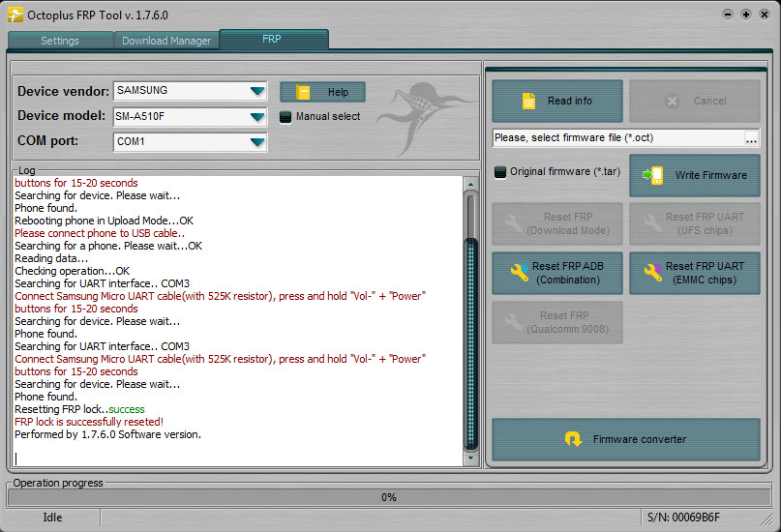781x532 pixels.
Task: Open the Download Manager tab
Action: point(166,41)
